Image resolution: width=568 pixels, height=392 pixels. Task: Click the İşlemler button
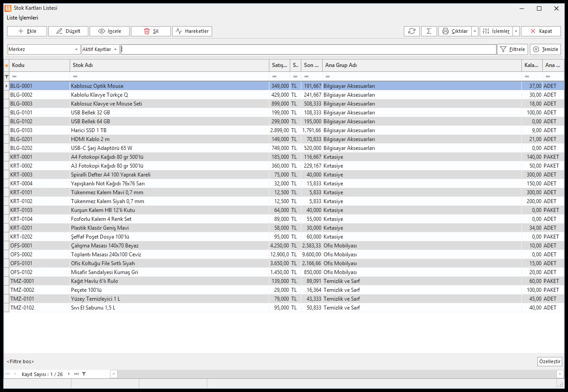496,31
